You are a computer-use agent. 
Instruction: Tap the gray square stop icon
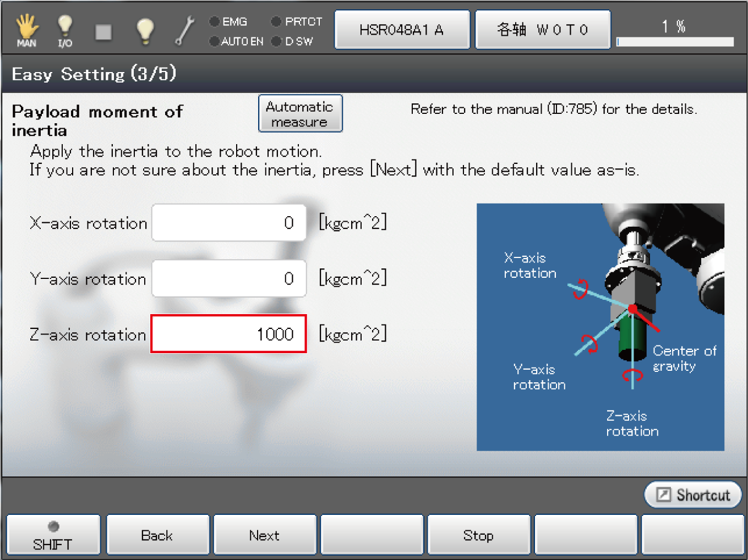[x=103, y=32]
